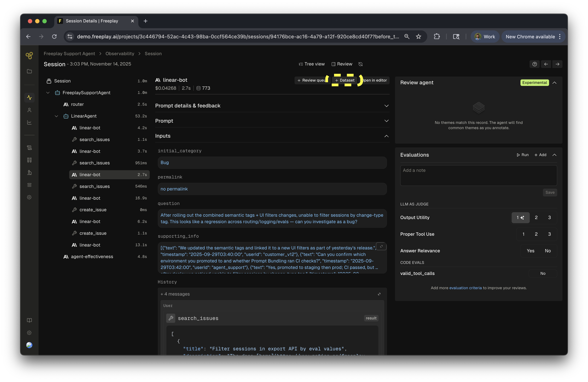Go to next session with right arrow
This screenshot has width=588, height=382.
click(x=557, y=64)
